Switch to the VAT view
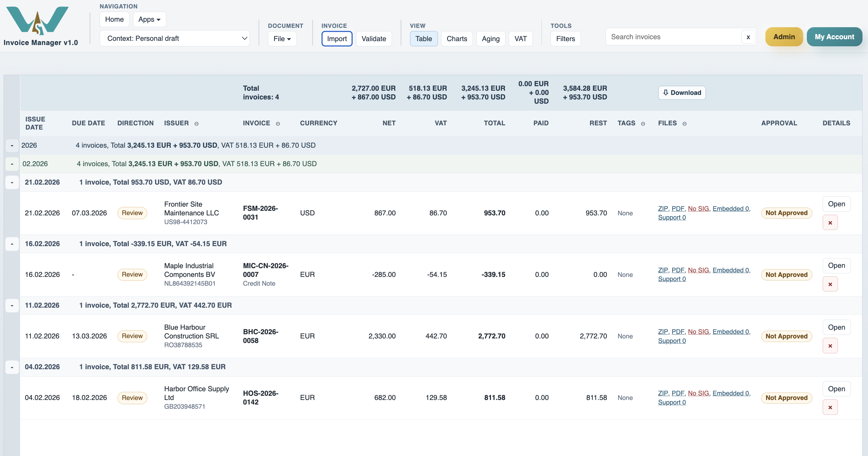Screen dimensions: 868x456 point(520,39)
